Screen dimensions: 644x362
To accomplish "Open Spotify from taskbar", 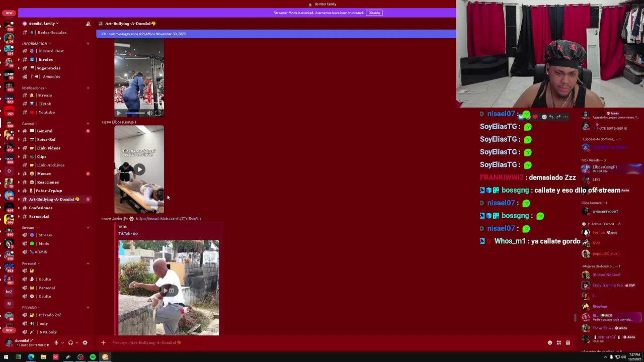I will (93, 357).
